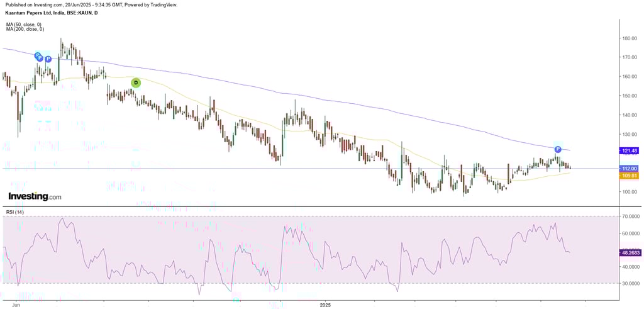Click the 180.00 price axis label
The image size is (644, 309).
[630, 38]
